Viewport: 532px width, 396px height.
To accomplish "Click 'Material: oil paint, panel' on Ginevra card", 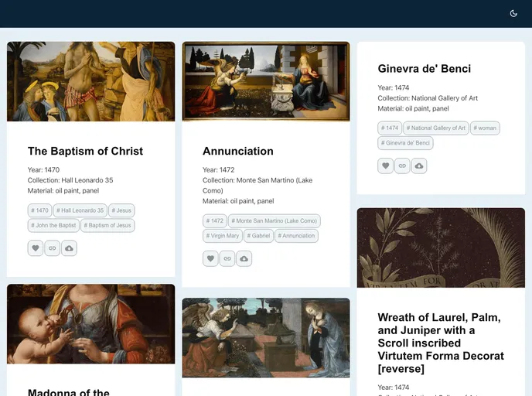I will (413, 108).
